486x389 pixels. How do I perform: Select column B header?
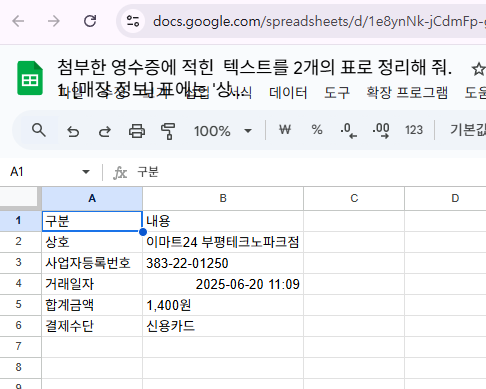click(223, 198)
